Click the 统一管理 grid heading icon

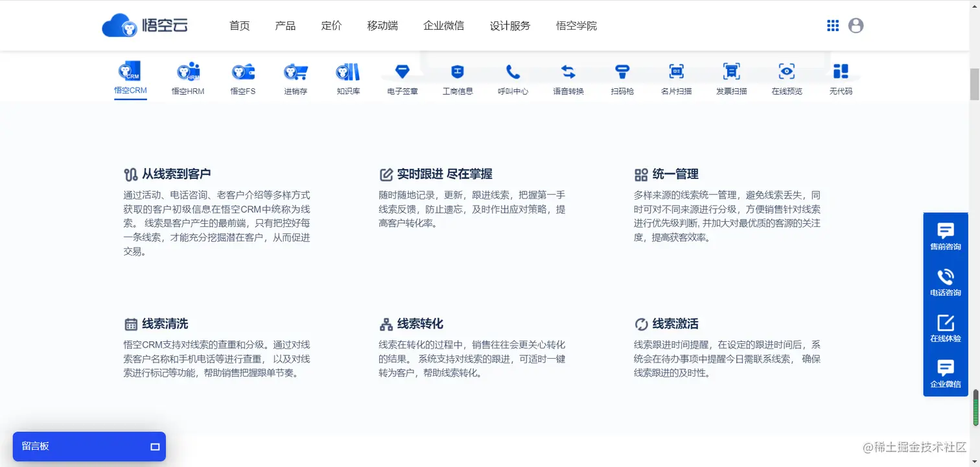pyautogui.click(x=641, y=174)
